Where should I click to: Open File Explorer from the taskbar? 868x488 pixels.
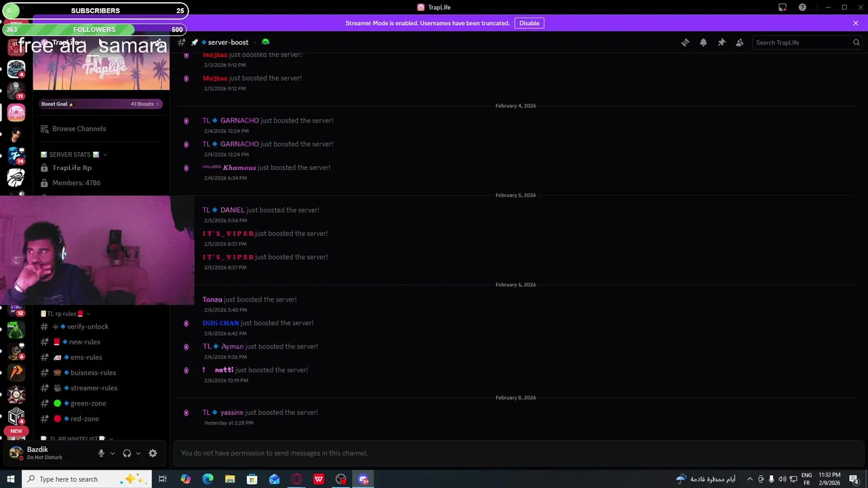click(x=230, y=479)
